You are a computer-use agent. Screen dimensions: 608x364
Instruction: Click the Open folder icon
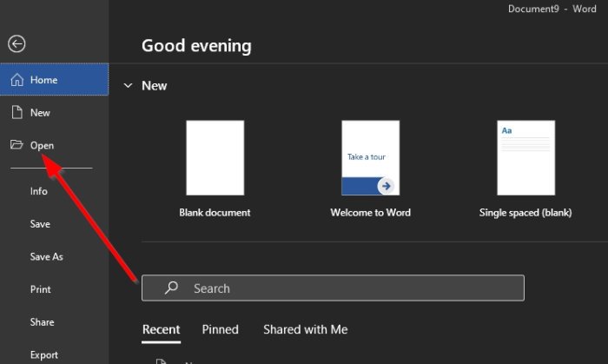[17, 145]
